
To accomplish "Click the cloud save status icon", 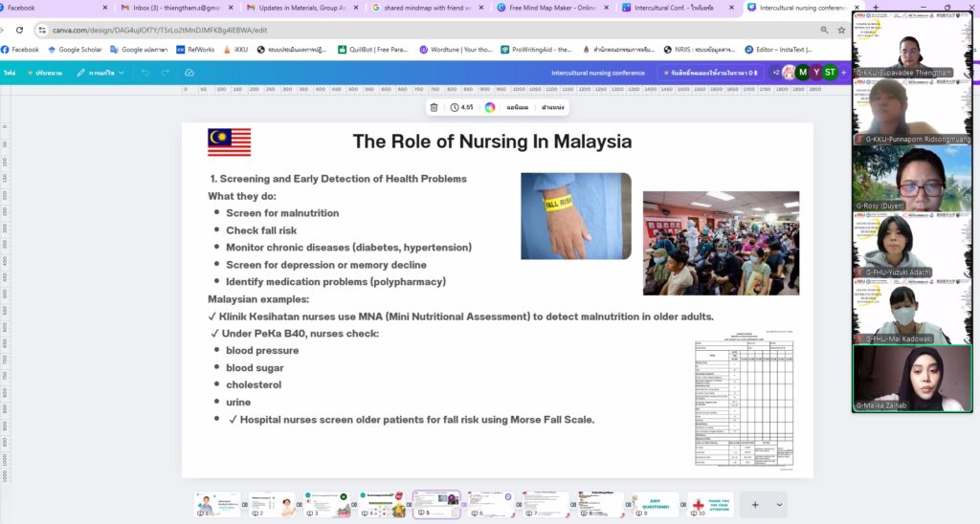I will [189, 73].
